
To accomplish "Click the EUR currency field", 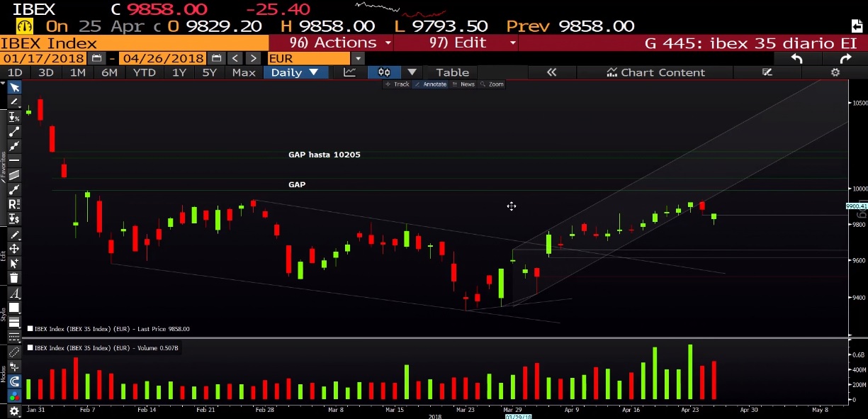I will (x=309, y=58).
